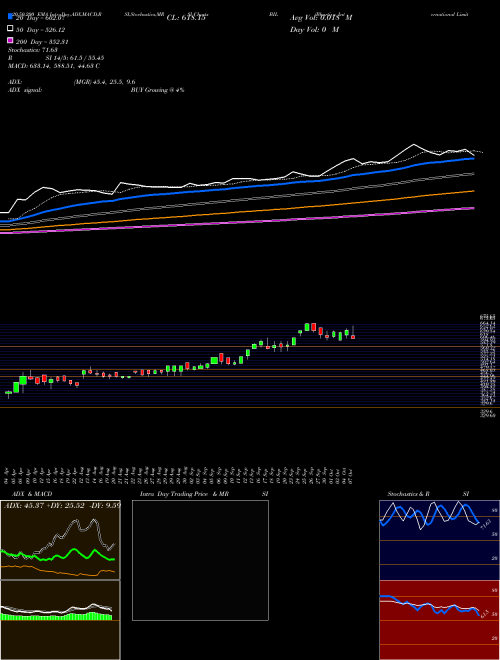Click the red RSI chart panel
500x660 pixels.
(439, 620)
